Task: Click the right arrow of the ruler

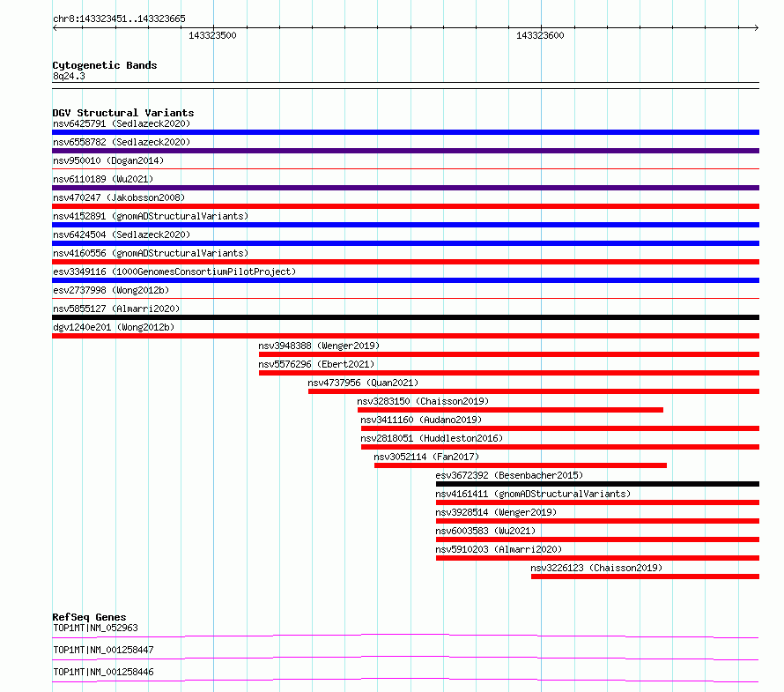Action: 757,27
